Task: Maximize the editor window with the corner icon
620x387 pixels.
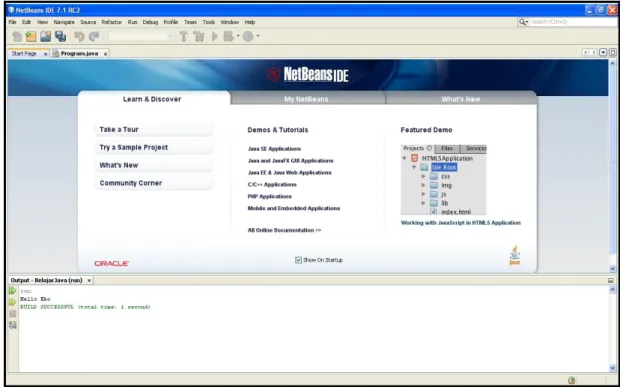Action: pos(612,53)
